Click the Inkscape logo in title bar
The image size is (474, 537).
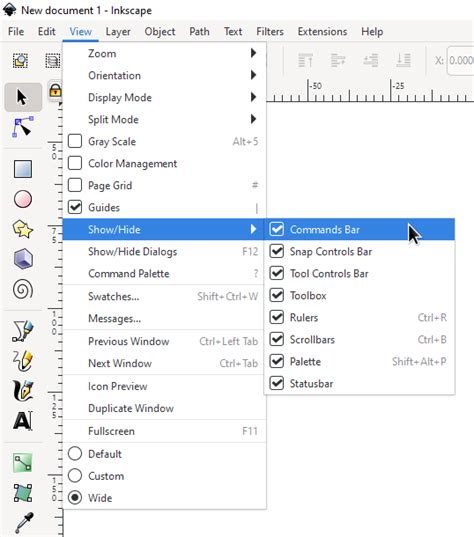tap(9, 10)
